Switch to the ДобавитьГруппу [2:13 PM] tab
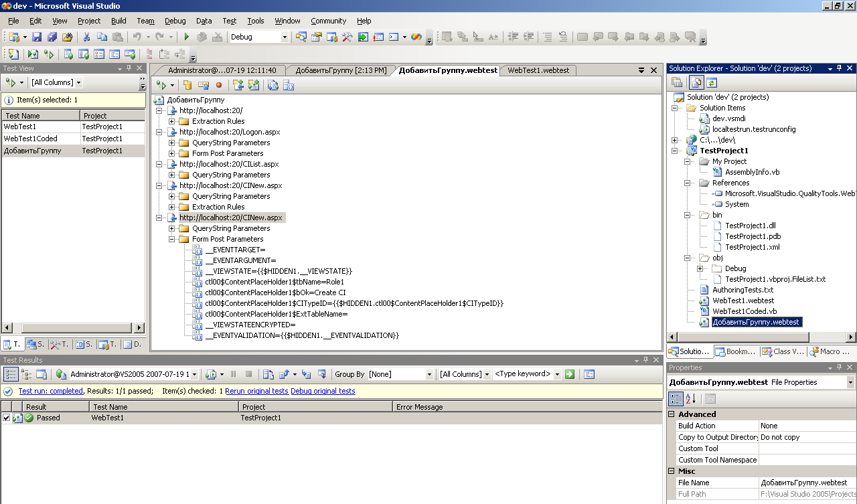This screenshot has height=504, width=857. 341,70
